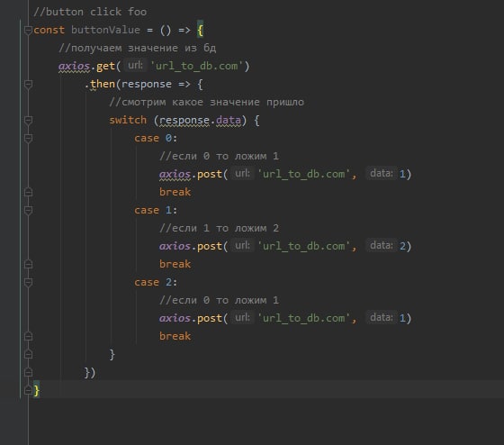This screenshot has height=445, width=504.
Task: Click 'axios' in the axios.get line
Action: [x=74, y=66]
